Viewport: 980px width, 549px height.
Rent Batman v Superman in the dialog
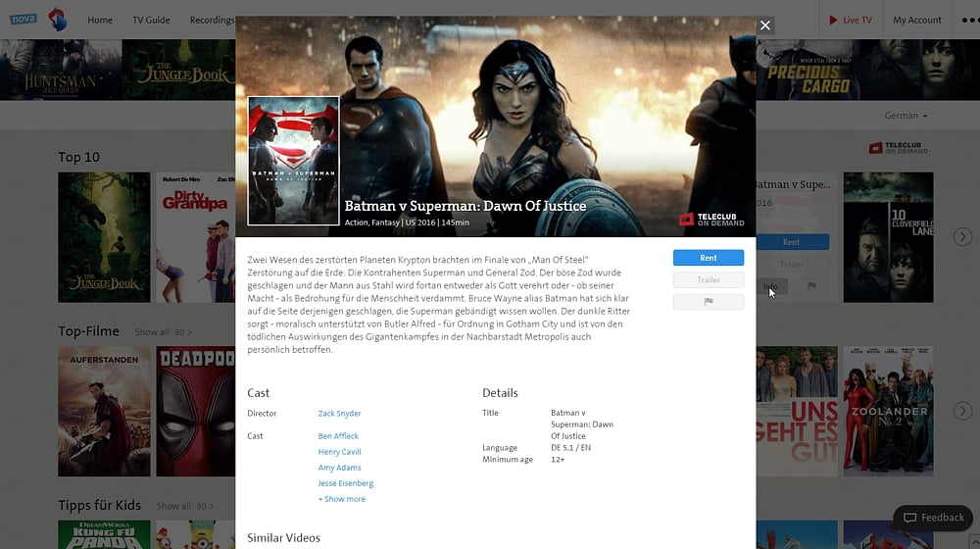(709, 258)
